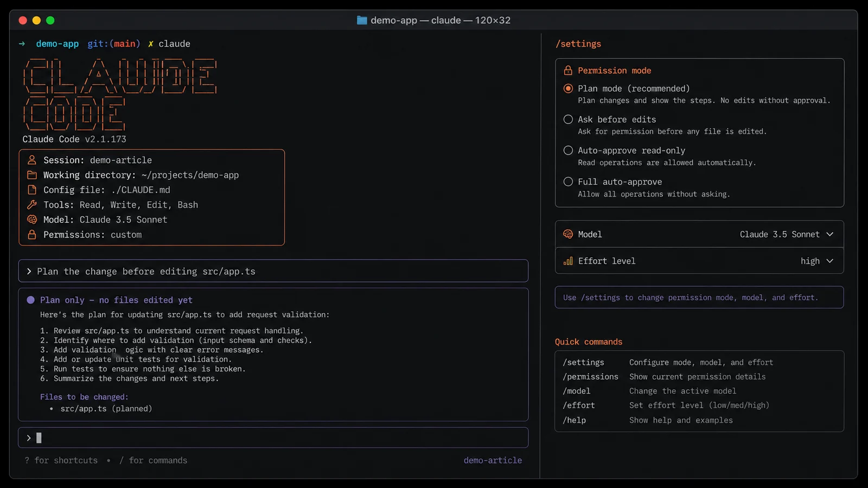Click Files to be changed heading
This screenshot has width=868, height=488.
tap(84, 397)
